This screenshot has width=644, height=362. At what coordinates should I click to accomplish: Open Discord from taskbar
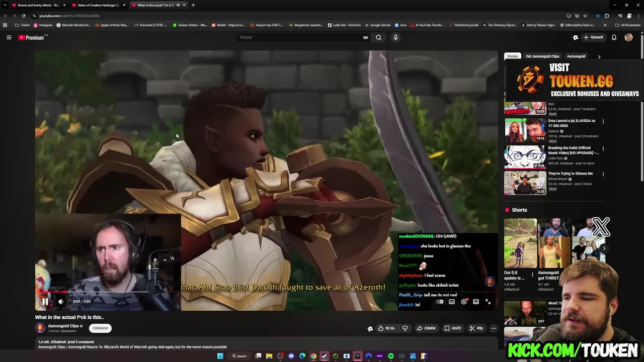click(x=291, y=356)
